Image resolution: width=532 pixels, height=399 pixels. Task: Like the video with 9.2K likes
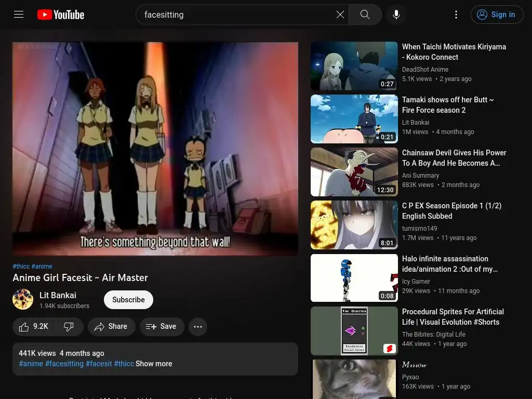pos(34,326)
